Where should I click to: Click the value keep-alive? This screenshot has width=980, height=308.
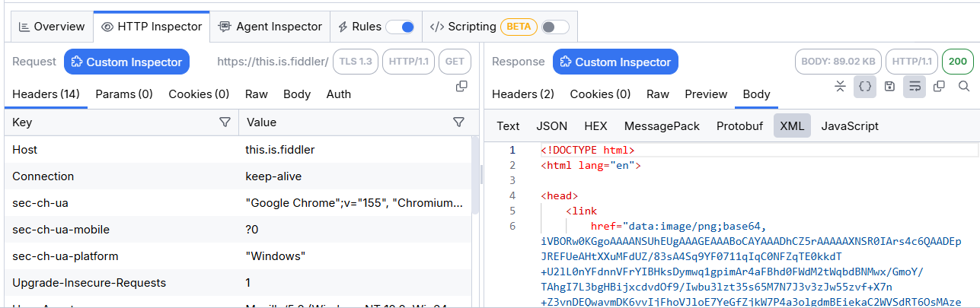coord(273,176)
